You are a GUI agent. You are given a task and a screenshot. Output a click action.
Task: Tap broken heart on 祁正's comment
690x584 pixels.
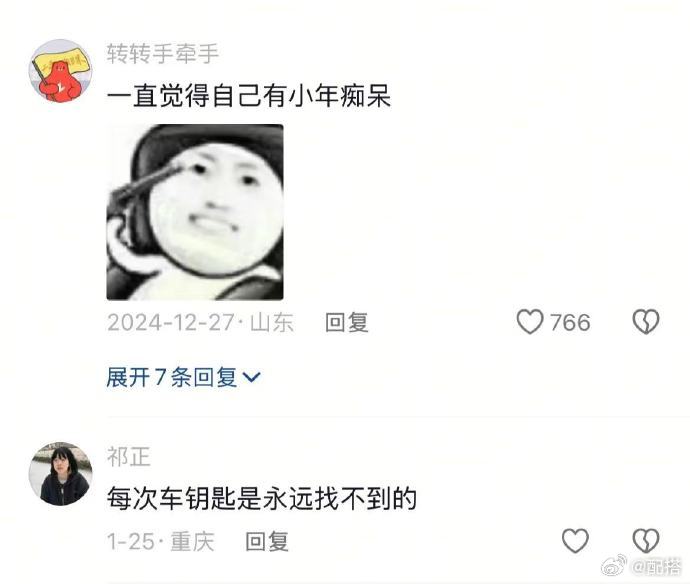[x=646, y=541]
